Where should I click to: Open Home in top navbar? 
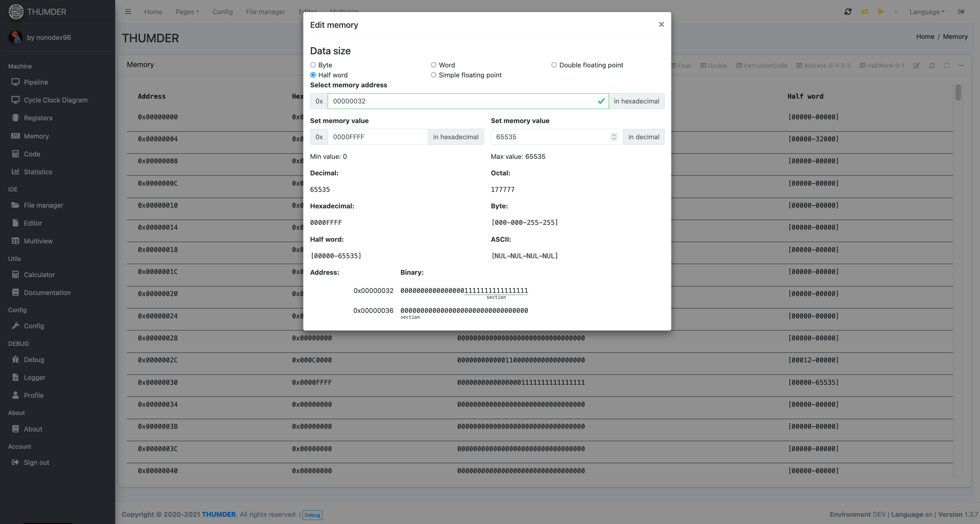point(153,11)
